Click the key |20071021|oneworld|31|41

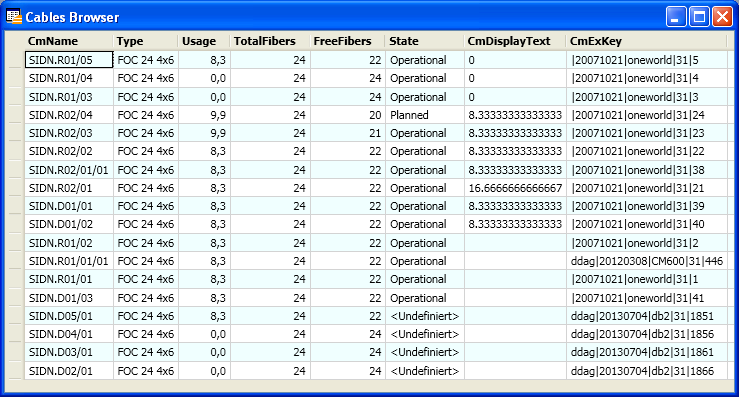click(x=647, y=298)
